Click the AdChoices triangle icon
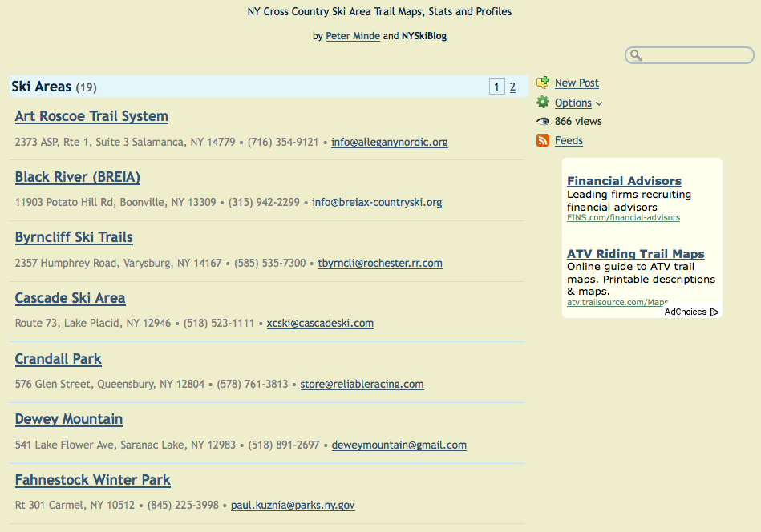 714,312
